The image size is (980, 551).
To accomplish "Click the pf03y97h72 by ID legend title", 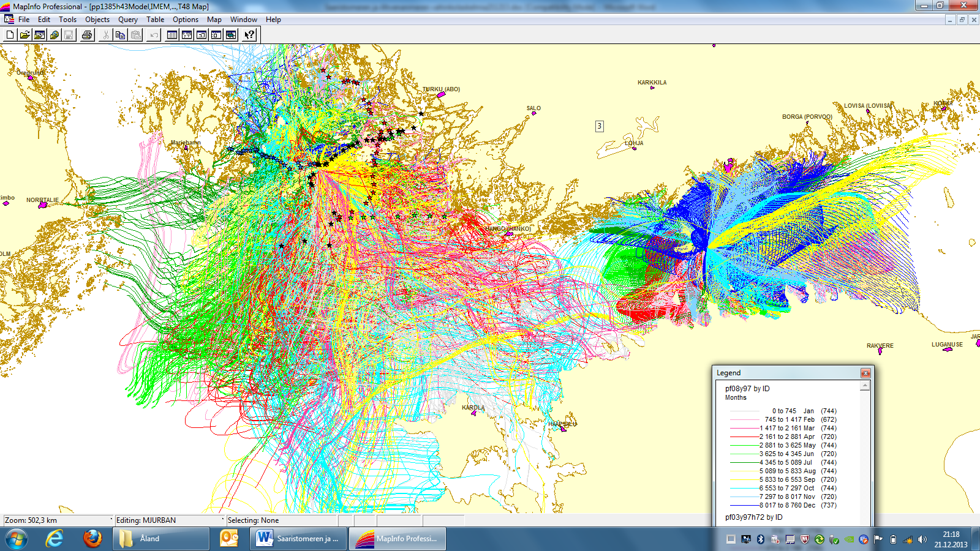I will [x=754, y=517].
